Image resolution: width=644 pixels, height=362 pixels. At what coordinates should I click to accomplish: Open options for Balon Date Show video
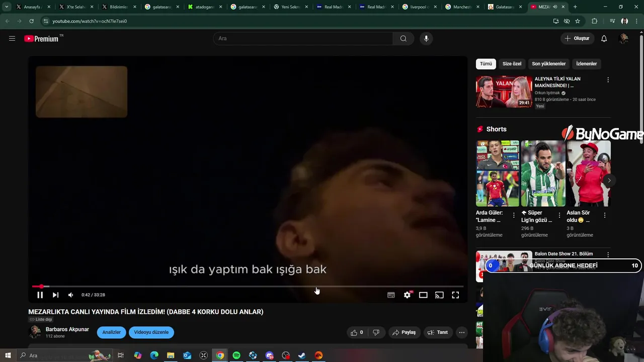pyautogui.click(x=608, y=255)
